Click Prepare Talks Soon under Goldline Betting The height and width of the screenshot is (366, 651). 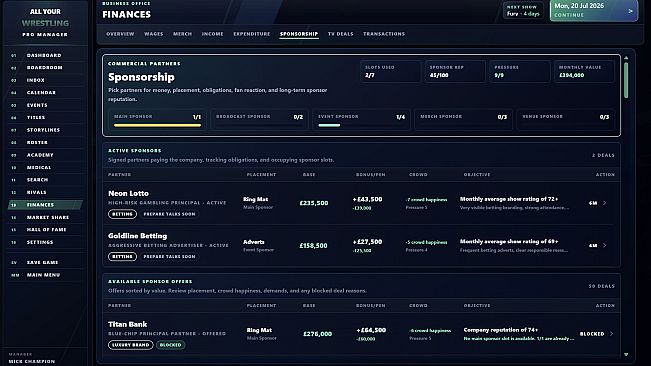point(169,256)
